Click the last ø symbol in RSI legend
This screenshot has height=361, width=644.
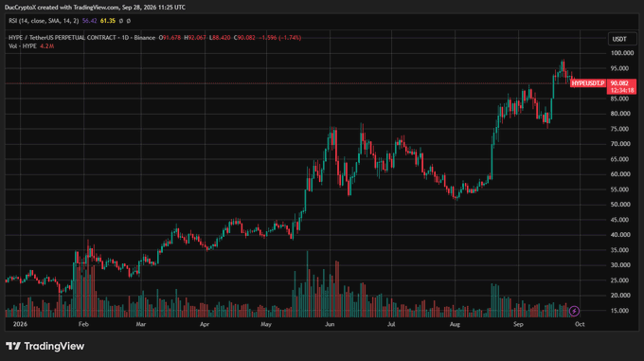pyautogui.click(x=129, y=21)
